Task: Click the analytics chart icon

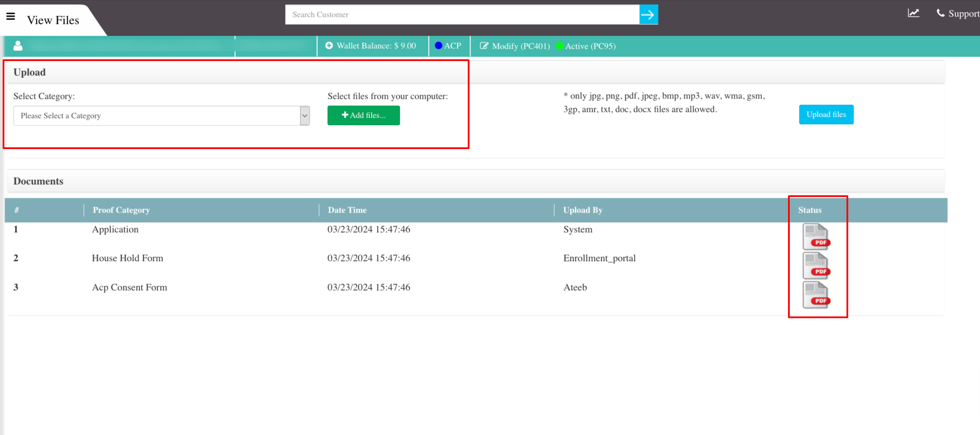Action: tap(914, 14)
